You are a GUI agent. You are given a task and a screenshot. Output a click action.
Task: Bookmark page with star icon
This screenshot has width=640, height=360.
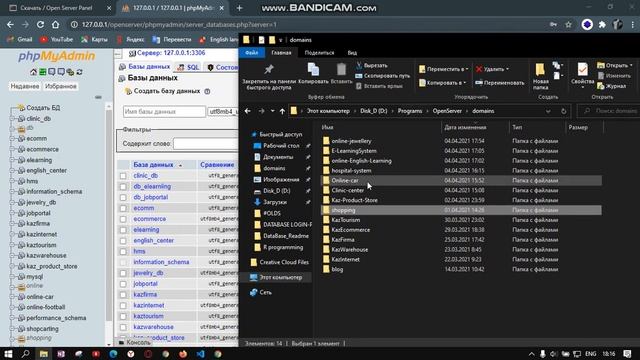point(568,24)
